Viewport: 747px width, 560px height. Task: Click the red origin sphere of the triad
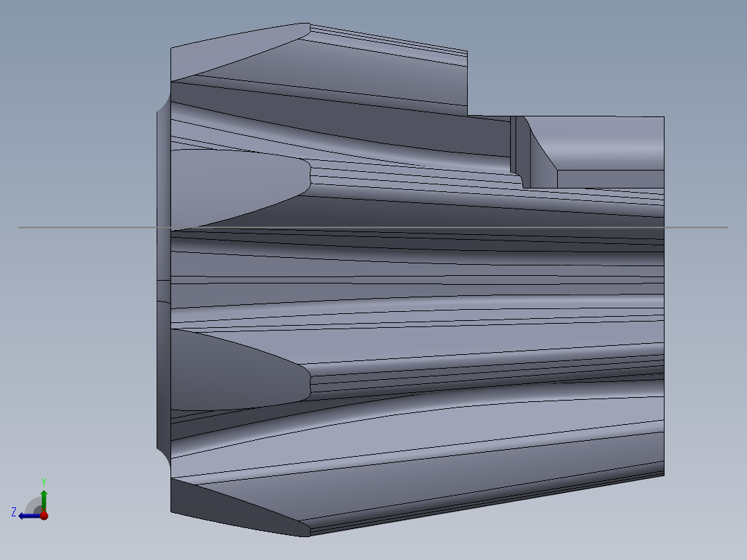click(x=44, y=515)
